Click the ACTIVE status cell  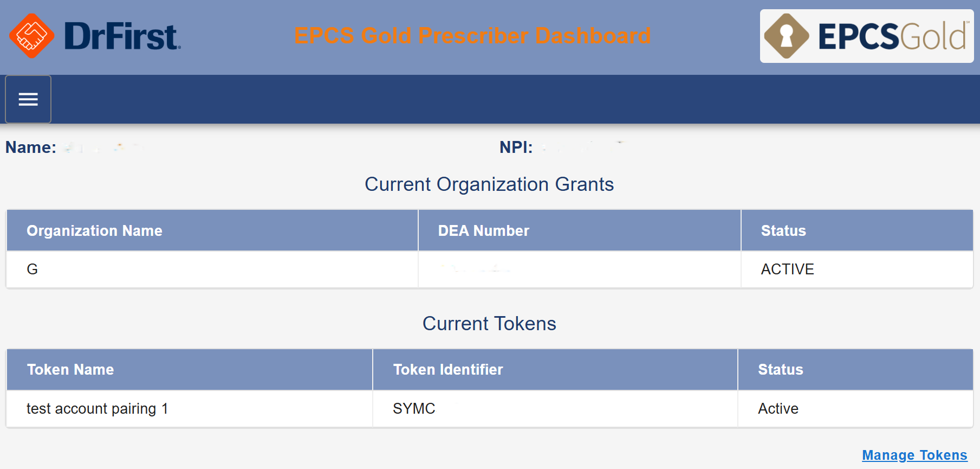tap(787, 269)
